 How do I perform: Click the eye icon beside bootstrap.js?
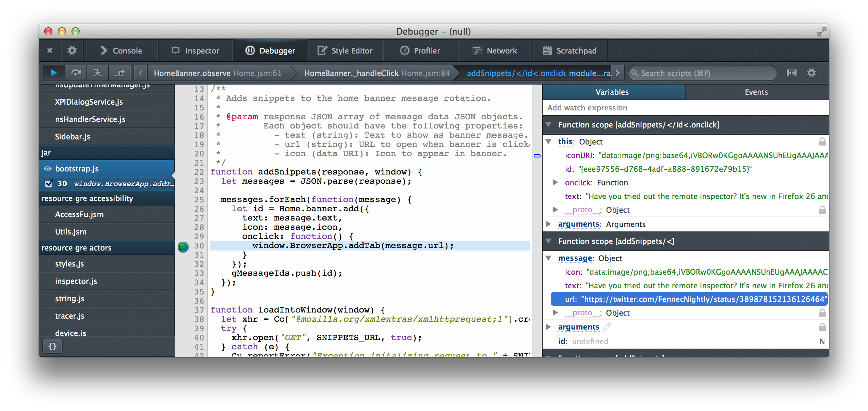pyautogui.click(x=48, y=169)
